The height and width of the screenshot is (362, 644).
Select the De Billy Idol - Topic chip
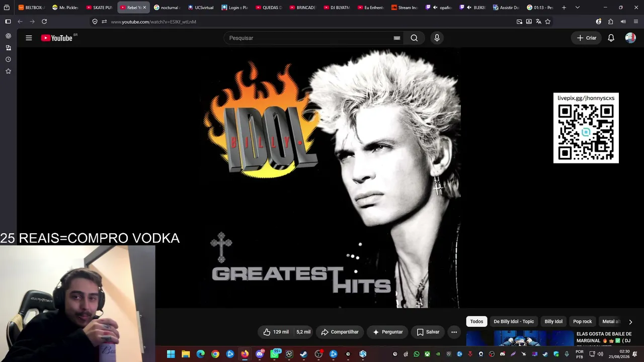click(514, 321)
